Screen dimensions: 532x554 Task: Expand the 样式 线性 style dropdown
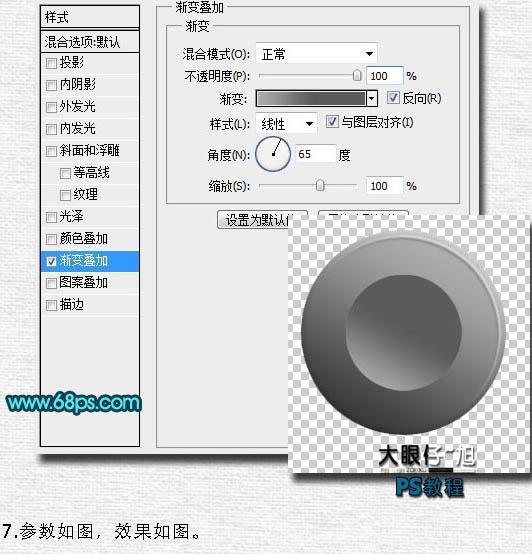[x=286, y=124]
